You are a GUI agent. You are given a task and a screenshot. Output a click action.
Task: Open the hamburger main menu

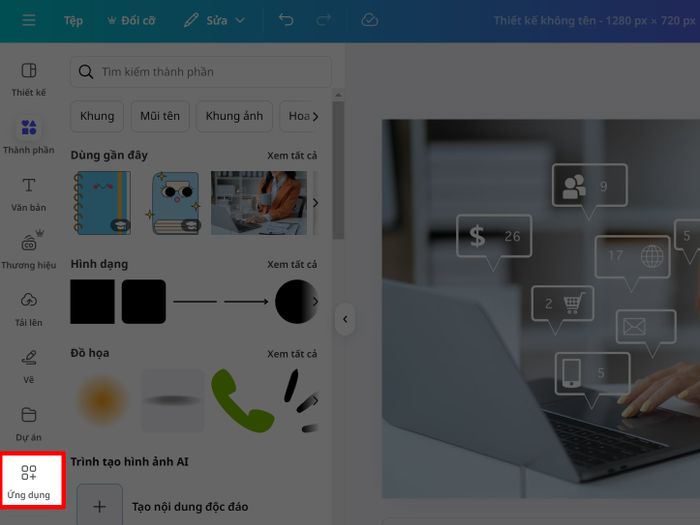point(29,20)
